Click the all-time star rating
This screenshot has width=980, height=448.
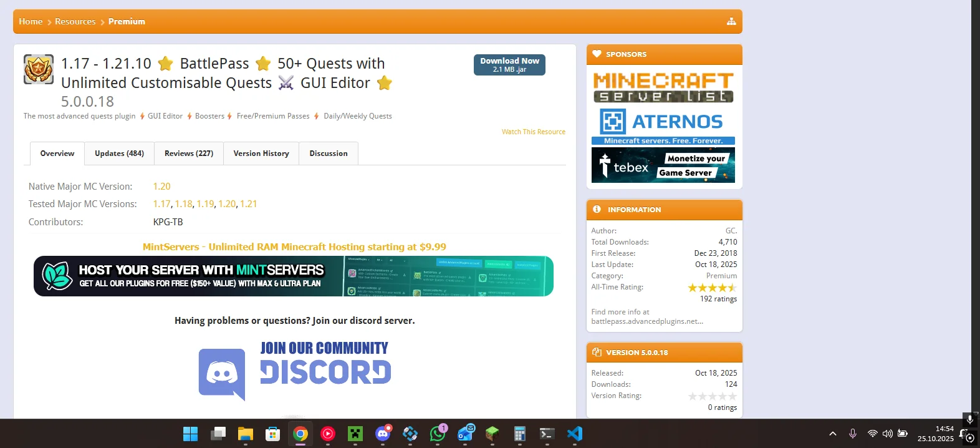tap(712, 288)
